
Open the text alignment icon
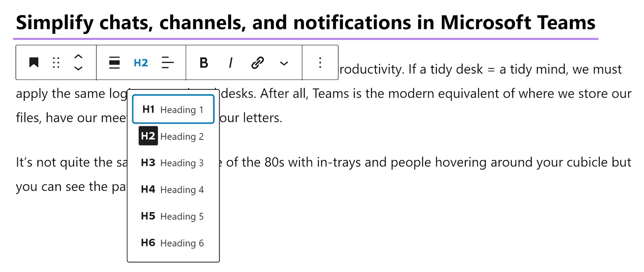tap(167, 63)
